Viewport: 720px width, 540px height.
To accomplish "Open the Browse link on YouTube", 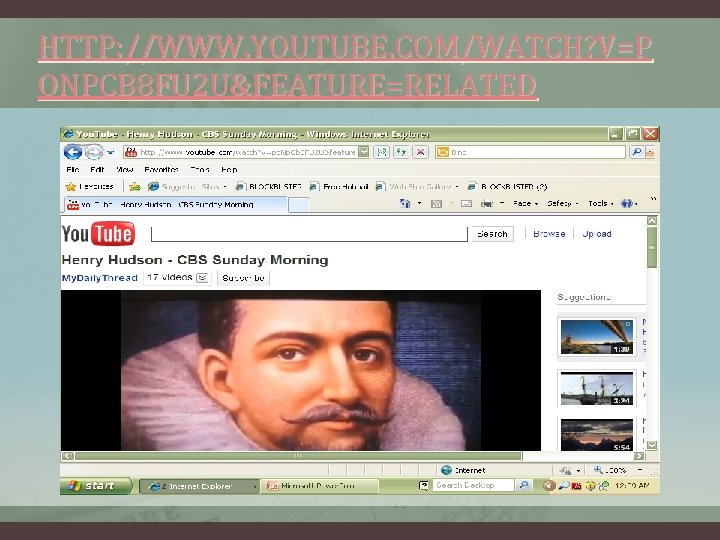I will [x=549, y=234].
